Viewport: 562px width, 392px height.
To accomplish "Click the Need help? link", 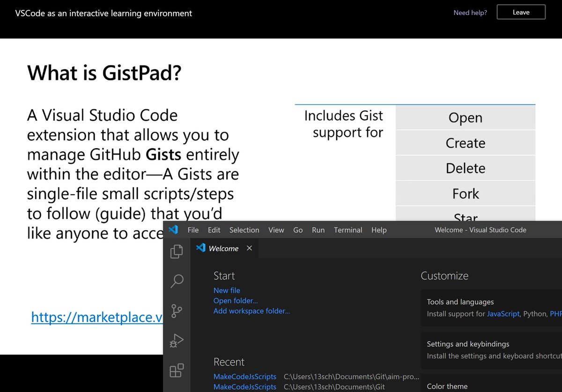I will click(x=470, y=13).
